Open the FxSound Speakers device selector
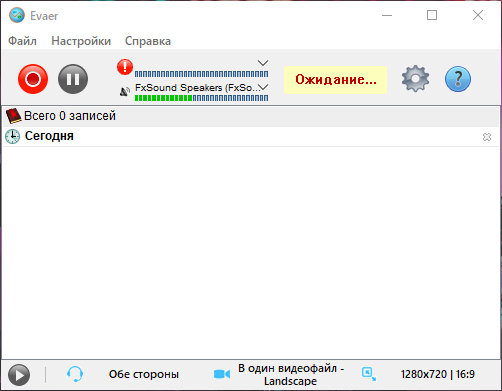Screen dimensions: 502x391 (x=202, y=88)
